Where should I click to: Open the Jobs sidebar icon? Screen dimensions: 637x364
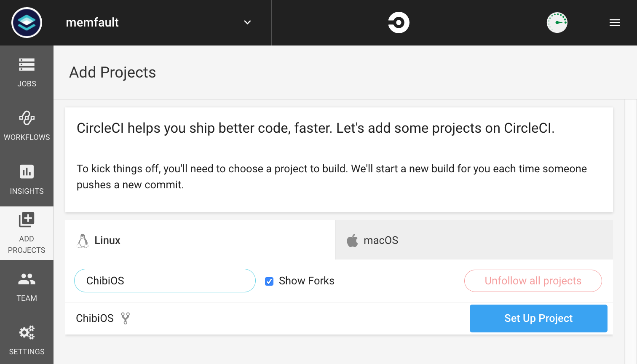coord(27,65)
